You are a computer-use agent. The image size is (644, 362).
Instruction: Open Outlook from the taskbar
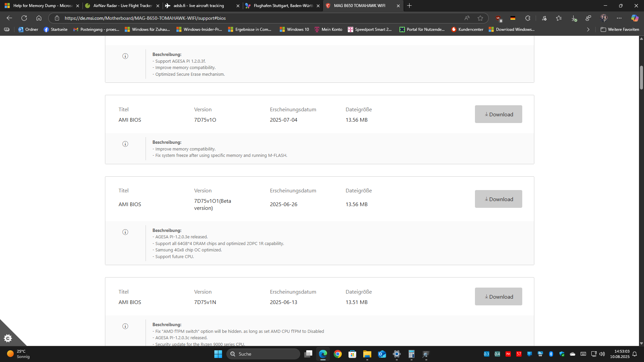point(382,354)
